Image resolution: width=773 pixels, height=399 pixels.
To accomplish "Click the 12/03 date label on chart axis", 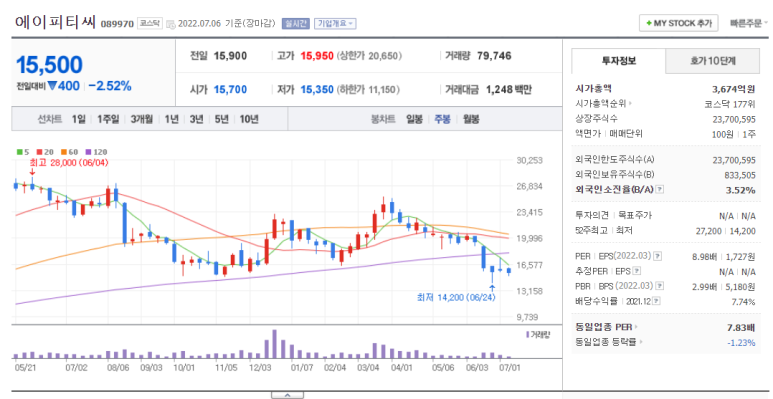I will (259, 367).
